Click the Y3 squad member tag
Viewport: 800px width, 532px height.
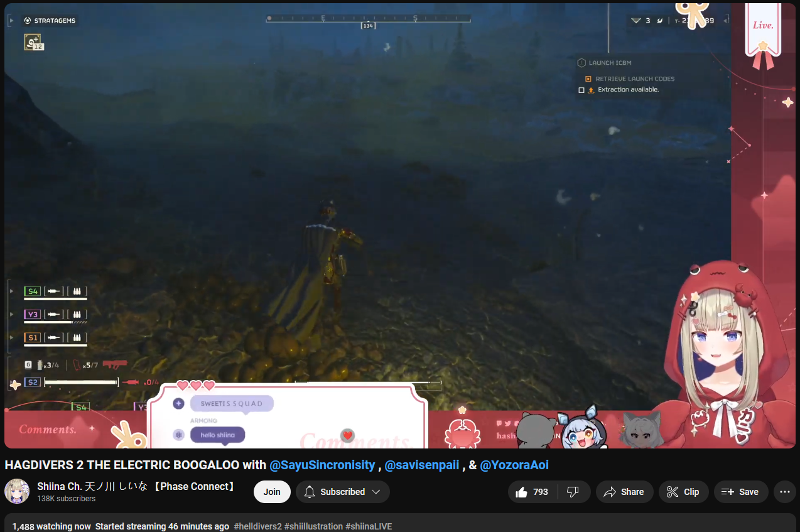[x=33, y=314]
